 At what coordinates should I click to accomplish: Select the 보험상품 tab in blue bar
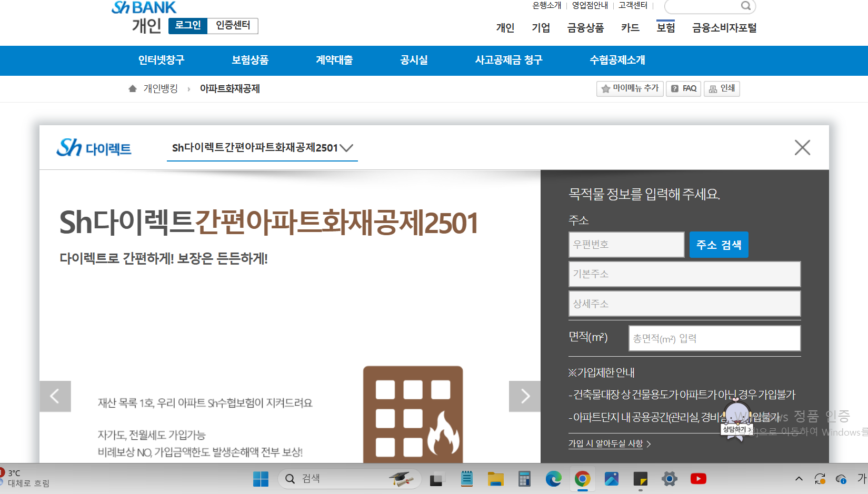250,60
